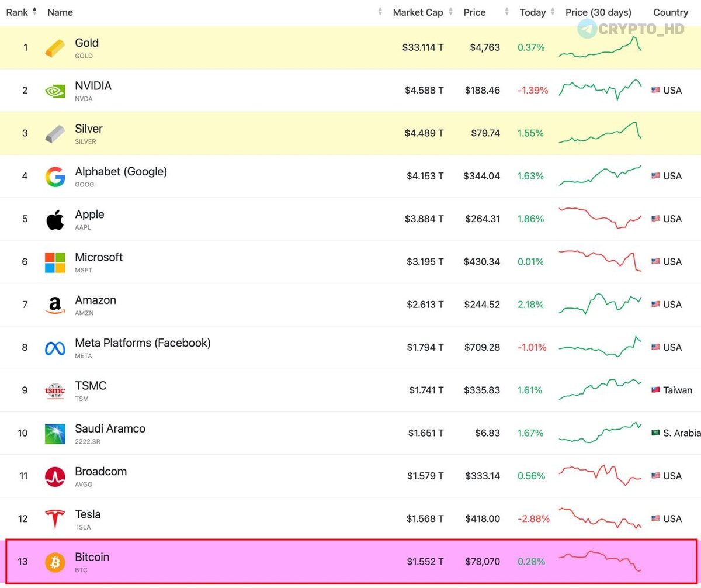Click Microsoft price $430.34
701x588 pixels.
[482, 261]
